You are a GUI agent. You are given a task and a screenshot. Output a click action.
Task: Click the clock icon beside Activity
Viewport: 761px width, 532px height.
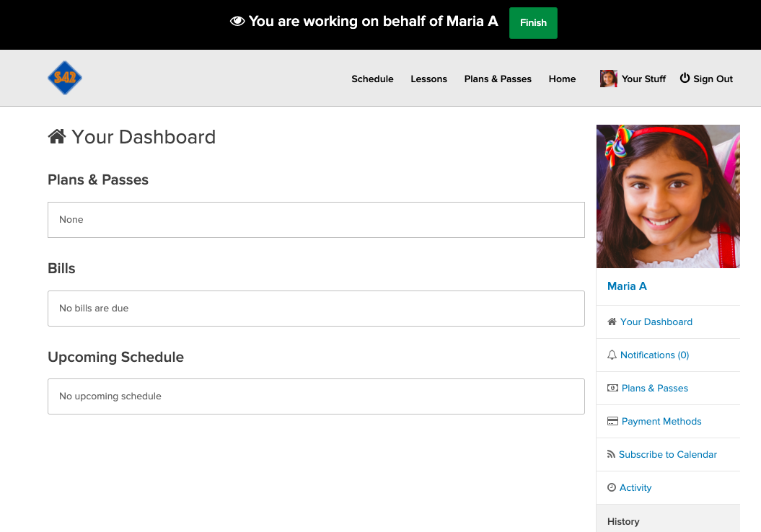612,487
